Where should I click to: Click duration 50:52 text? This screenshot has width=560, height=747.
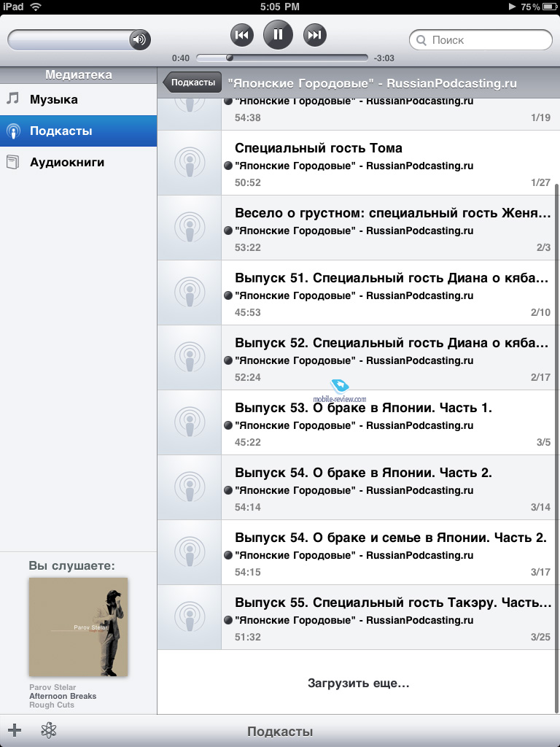(248, 182)
